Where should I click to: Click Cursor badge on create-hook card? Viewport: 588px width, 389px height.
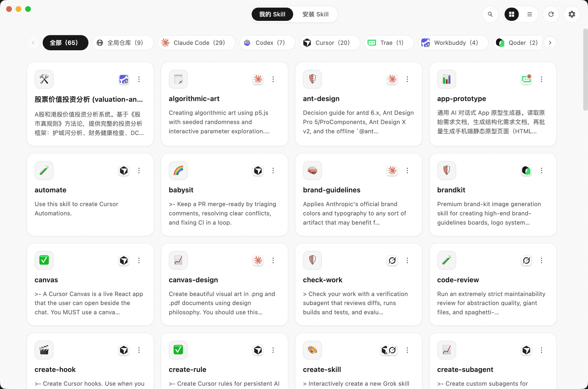click(x=124, y=350)
